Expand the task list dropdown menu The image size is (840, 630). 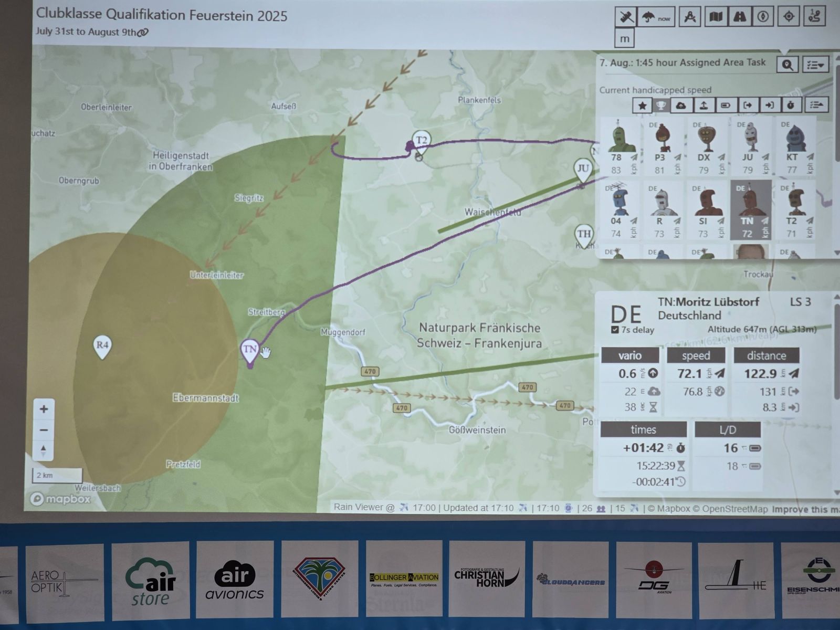815,65
